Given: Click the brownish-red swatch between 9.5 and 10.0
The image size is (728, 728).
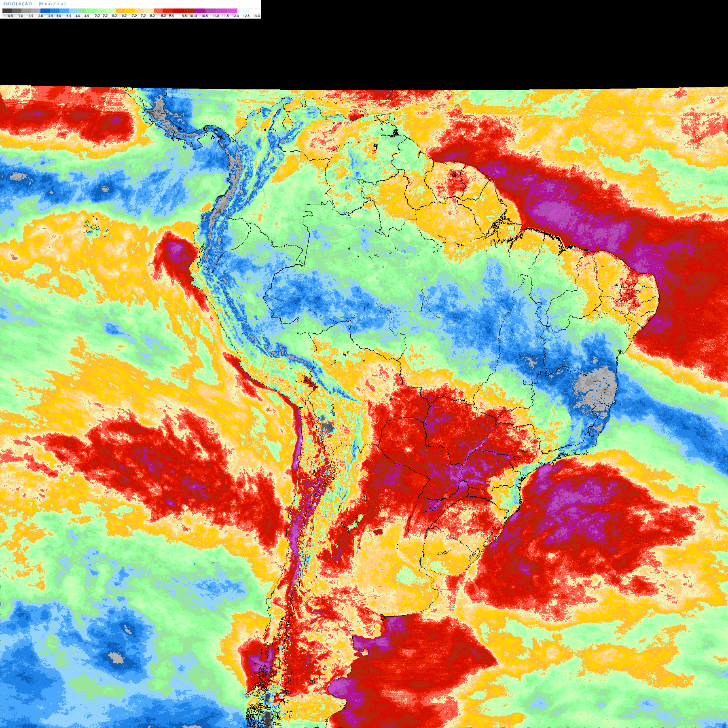Looking at the screenshot, I should tap(189, 11).
